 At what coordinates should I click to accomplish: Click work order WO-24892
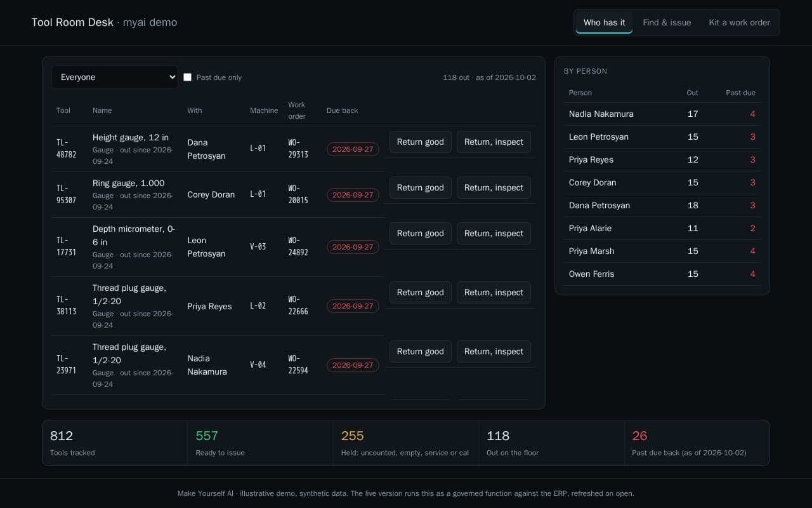point(298,246)
